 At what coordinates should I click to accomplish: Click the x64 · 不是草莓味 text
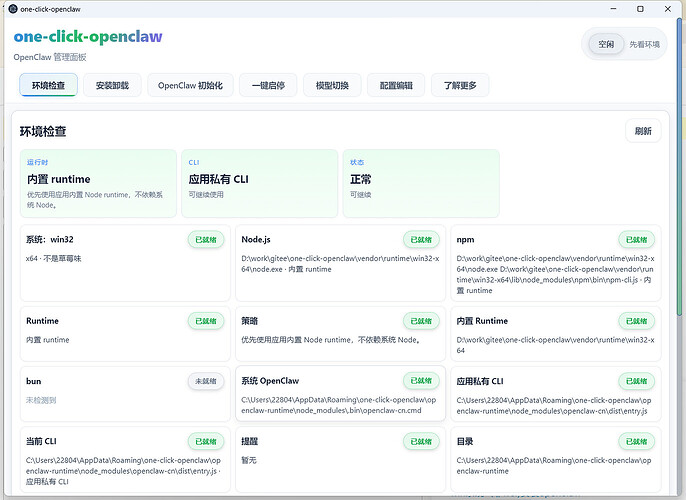tap(53, 258)
